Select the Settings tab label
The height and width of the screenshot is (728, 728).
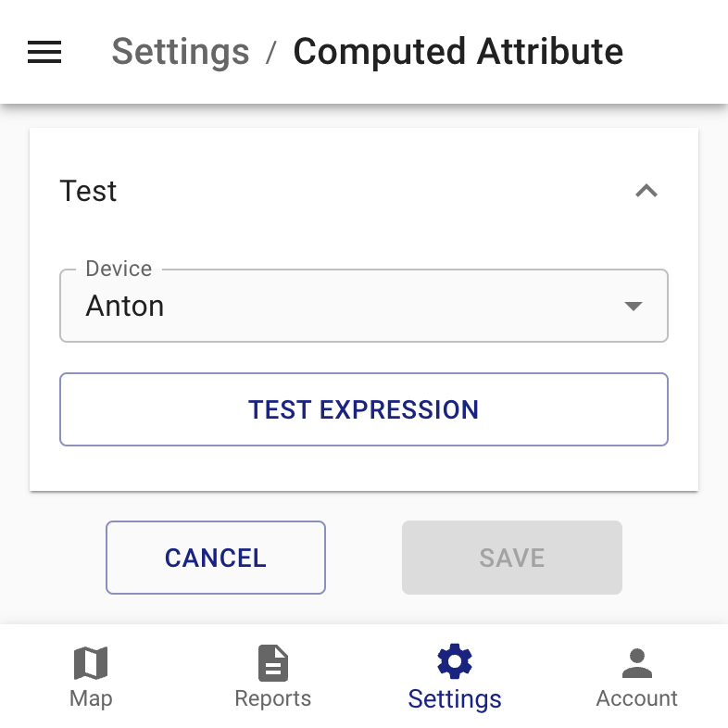pos(455,698)
